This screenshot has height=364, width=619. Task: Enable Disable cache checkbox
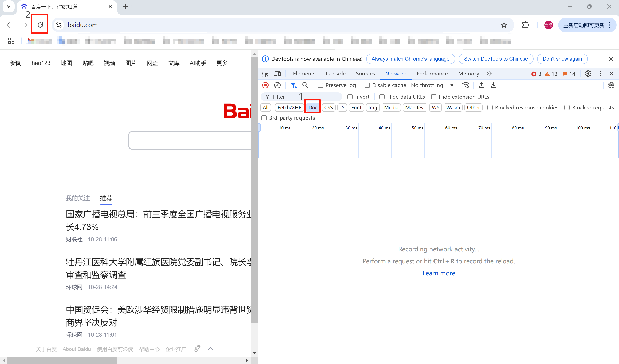click(367, 85)
